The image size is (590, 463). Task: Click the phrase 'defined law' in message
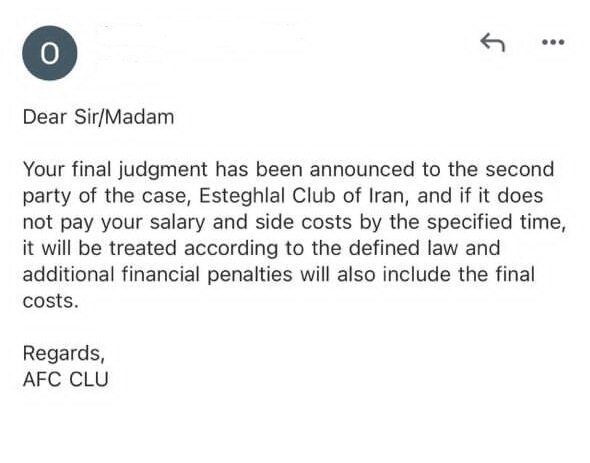point(403,248)
